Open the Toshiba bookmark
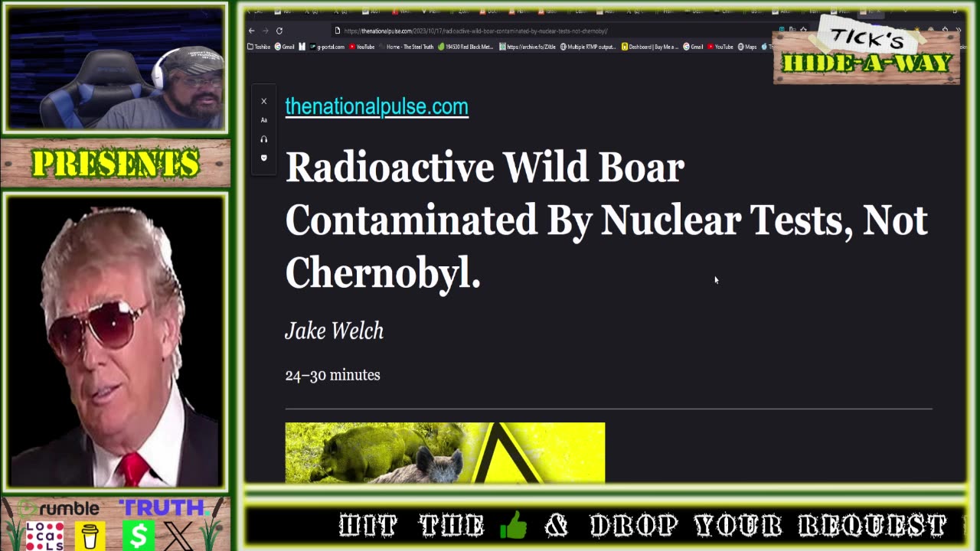This screenshot has width=980, height=551. pyautogui.click(x=259, y=47)
